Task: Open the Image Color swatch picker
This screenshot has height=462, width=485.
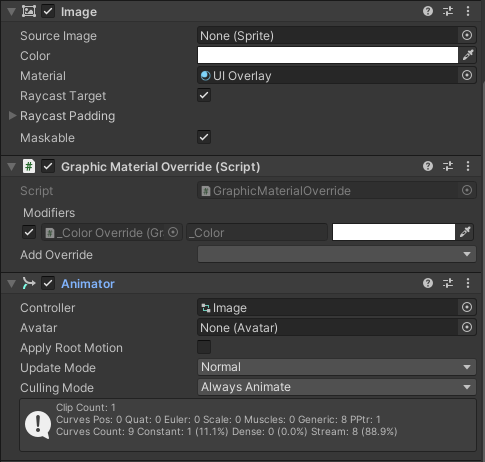Action: click(328, 55)
